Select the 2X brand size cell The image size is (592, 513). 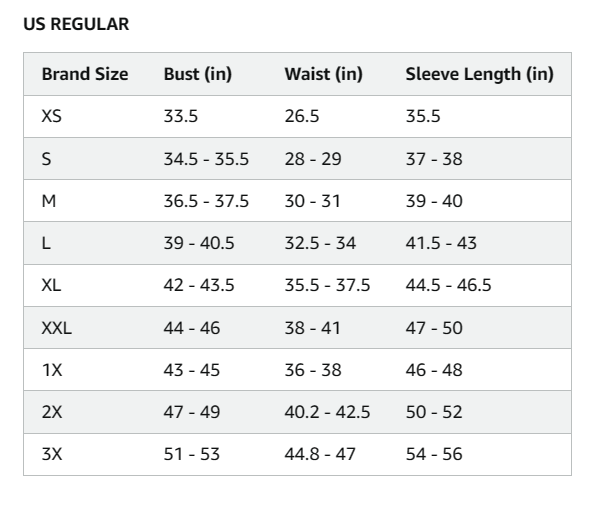point(52,412)
